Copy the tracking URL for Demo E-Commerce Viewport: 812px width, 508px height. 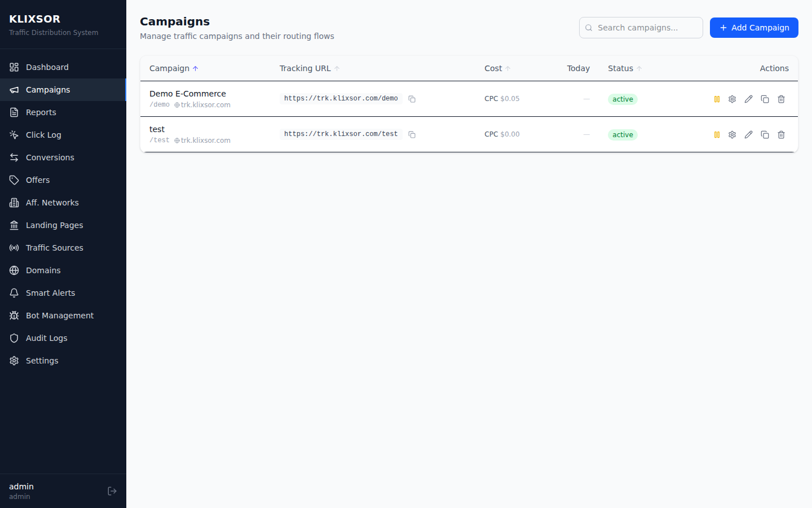pyautogui.click(x=412, y=99)
